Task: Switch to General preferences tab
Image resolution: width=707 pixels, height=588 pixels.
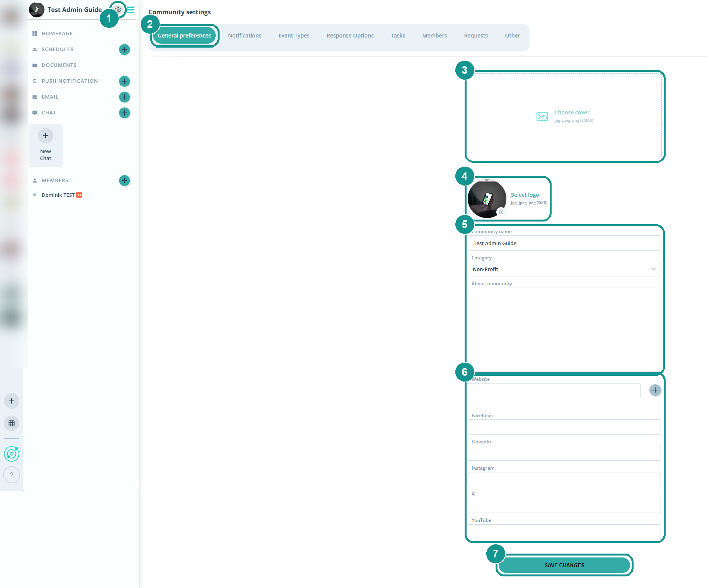Action: (184, 36)
